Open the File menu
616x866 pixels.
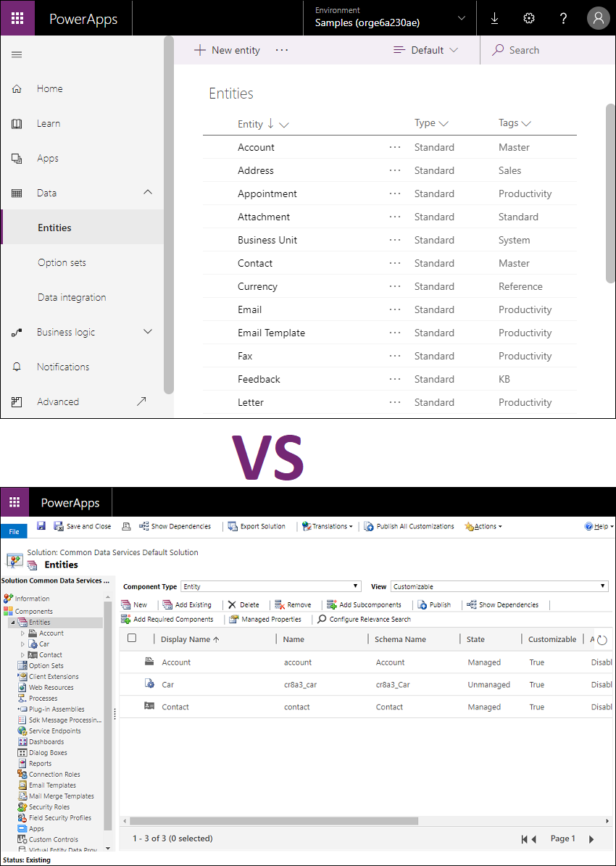click(14, 530)
